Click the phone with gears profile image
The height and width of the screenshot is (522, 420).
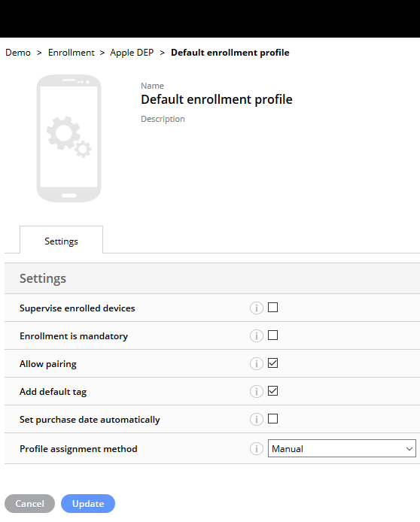click(69, 138)
